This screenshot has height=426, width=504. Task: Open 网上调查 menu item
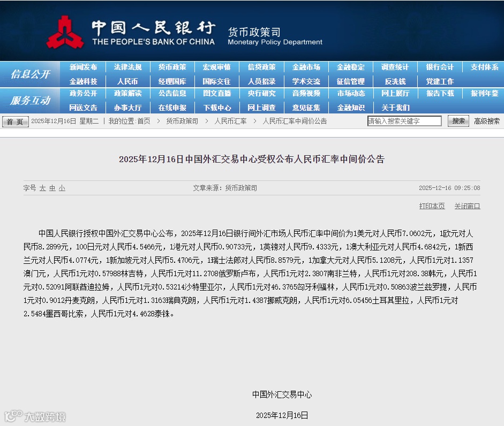tap(262, 108)
